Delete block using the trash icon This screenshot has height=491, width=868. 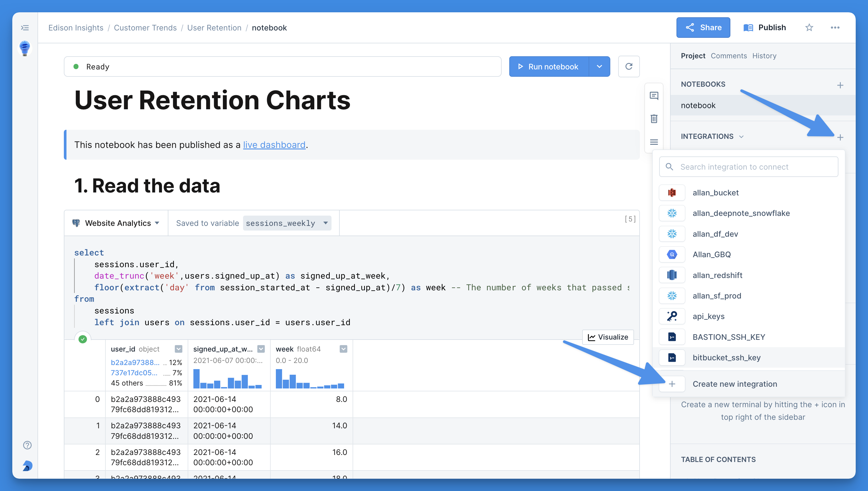point(654,119)
